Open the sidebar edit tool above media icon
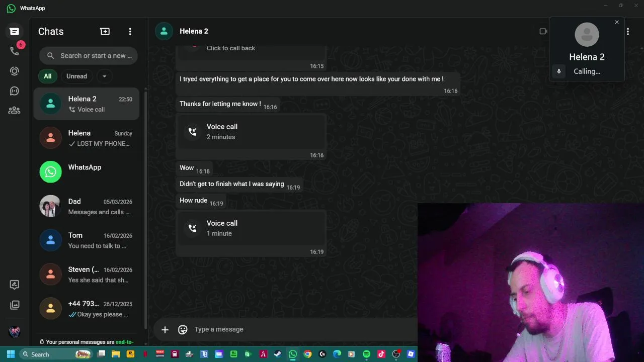This screenshot has height=362, width=644. tap(15, 285)
